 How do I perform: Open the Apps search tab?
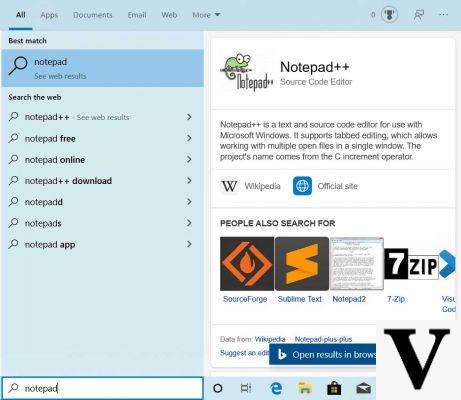[x=49, y=15]
